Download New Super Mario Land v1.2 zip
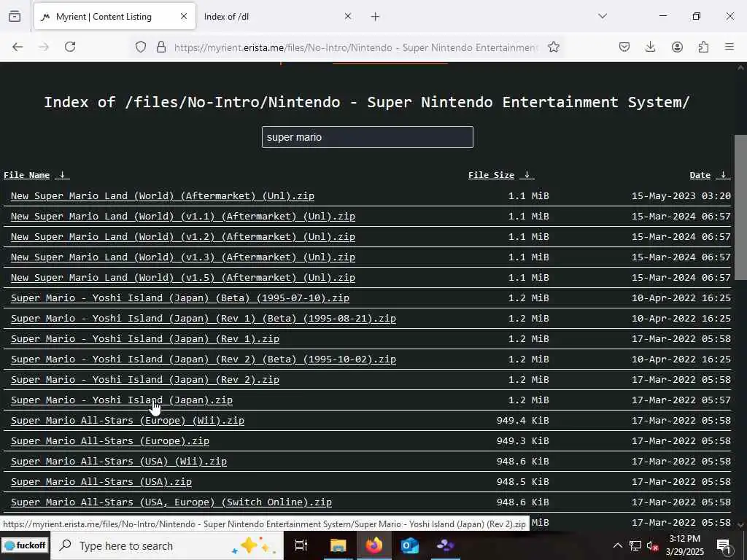Viewport: 747px width, 560px height. tap(183, 237)
